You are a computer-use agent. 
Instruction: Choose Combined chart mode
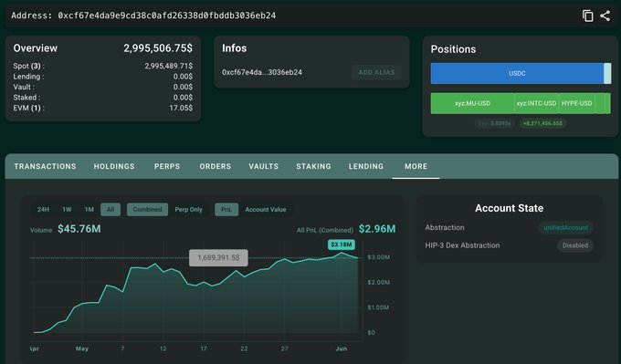click(x=147, y=210)
